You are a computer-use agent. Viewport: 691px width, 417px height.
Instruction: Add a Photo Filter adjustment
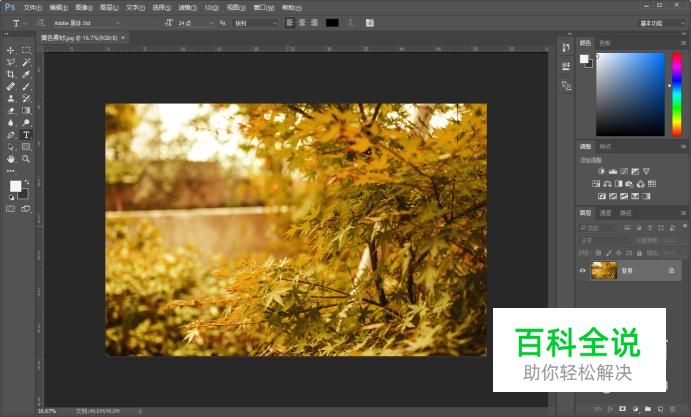pyautogui.click(x=629, y=184)
